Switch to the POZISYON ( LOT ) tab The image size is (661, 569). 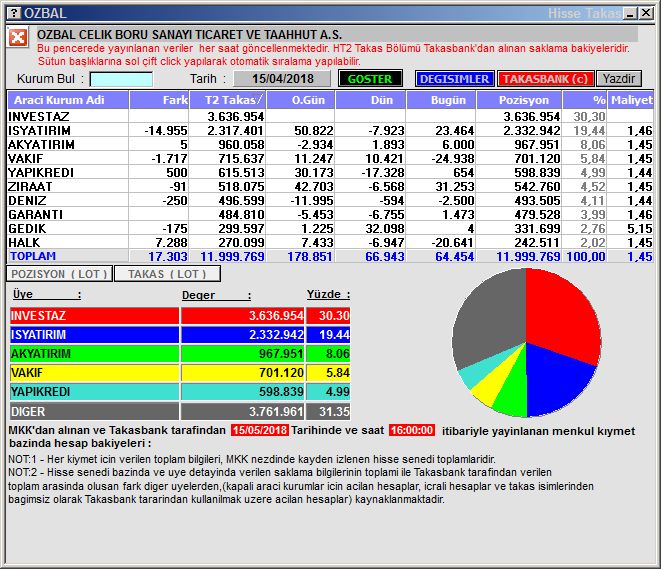click(59, 274)
